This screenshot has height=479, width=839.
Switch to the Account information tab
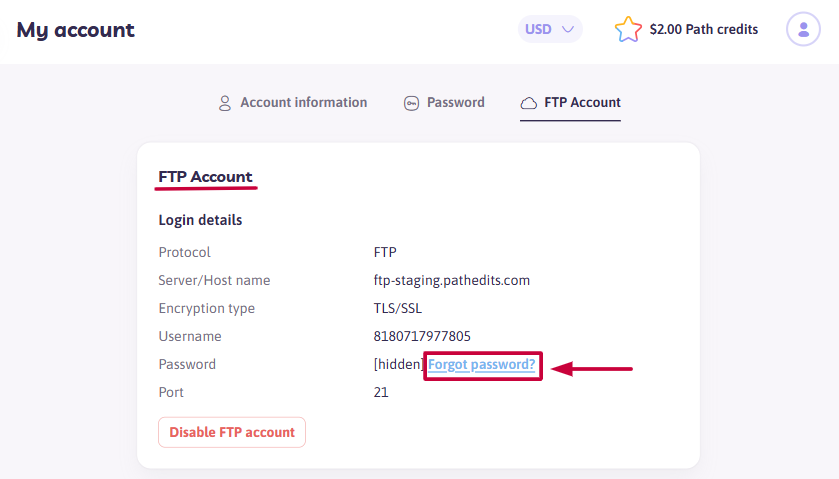pos(293,103)
